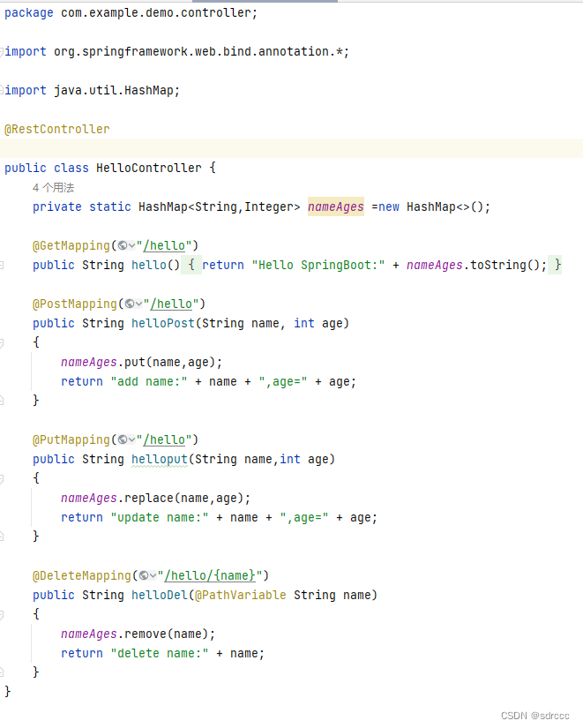Click the "Hello SpringBoot:" string literal
The width and height of the screenshot is (583, 728).
pos(318,265)
